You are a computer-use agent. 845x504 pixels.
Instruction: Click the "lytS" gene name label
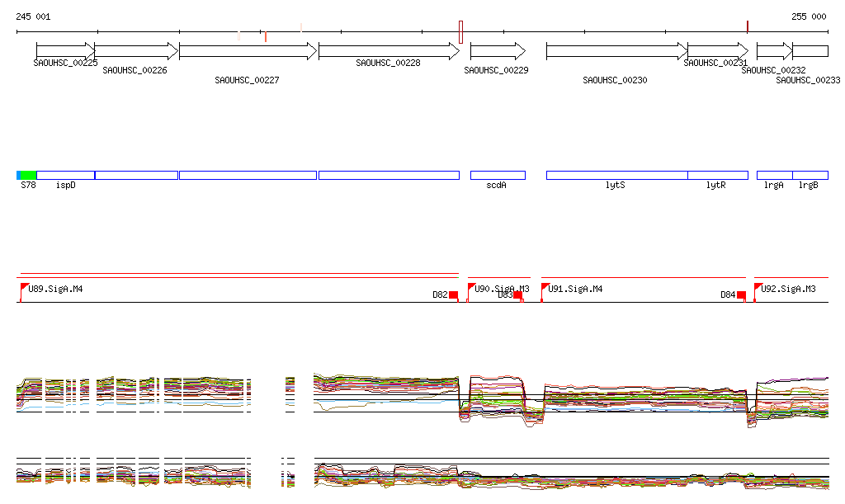tap(615, 186)
